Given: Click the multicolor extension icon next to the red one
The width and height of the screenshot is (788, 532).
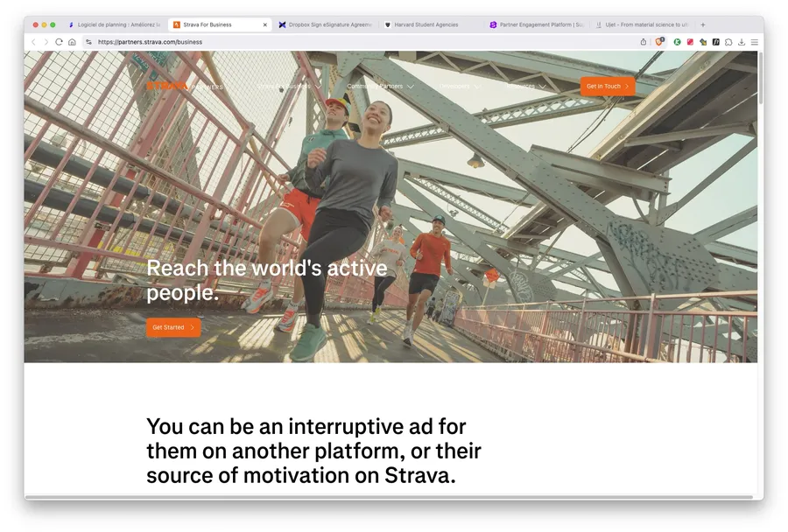Looking at the screenshot, I should [x=703, y=42].
